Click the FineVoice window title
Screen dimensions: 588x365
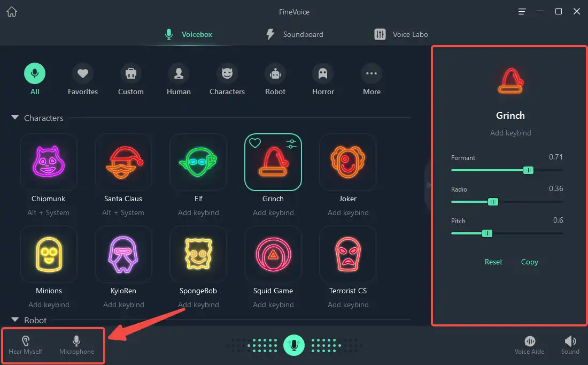click(x=294, y=12)
